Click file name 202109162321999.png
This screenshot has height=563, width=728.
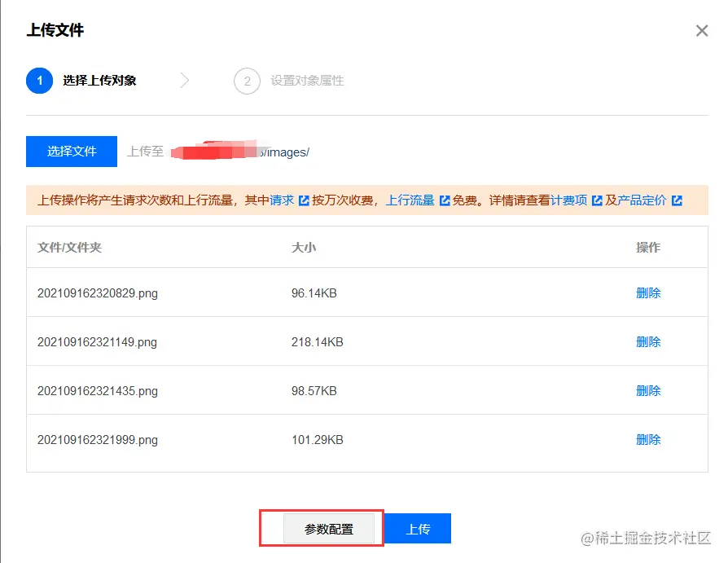point(98,440)
